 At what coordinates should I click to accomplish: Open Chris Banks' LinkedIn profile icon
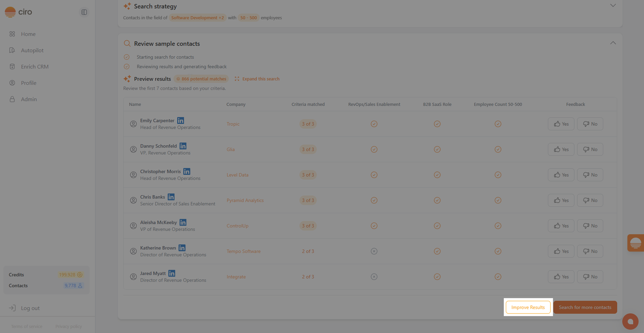[x=171, y=197]
